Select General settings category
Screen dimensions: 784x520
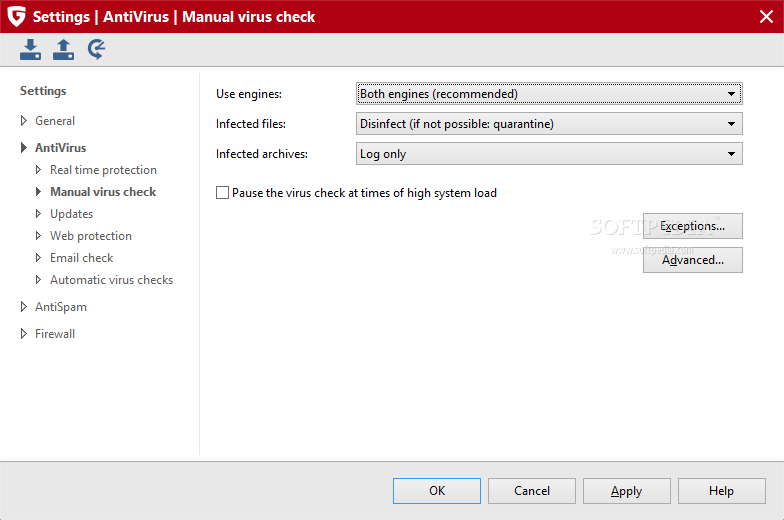(55, 120)
